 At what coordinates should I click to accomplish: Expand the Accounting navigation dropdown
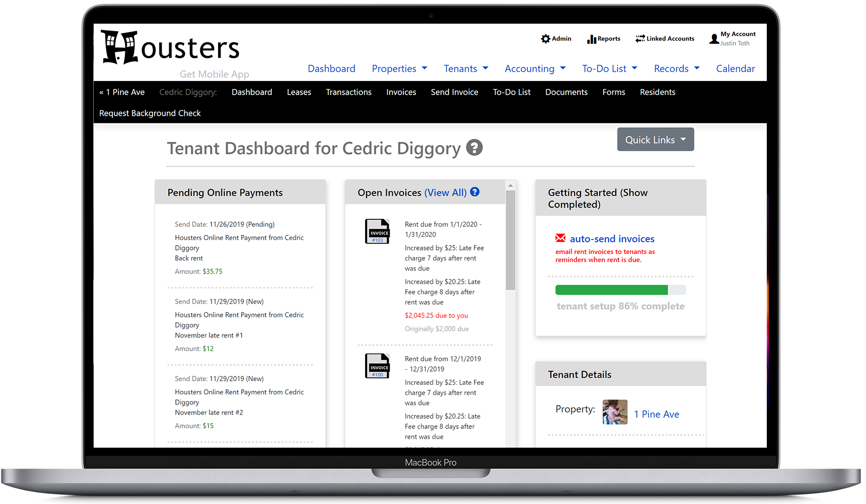tap(535, 68)
